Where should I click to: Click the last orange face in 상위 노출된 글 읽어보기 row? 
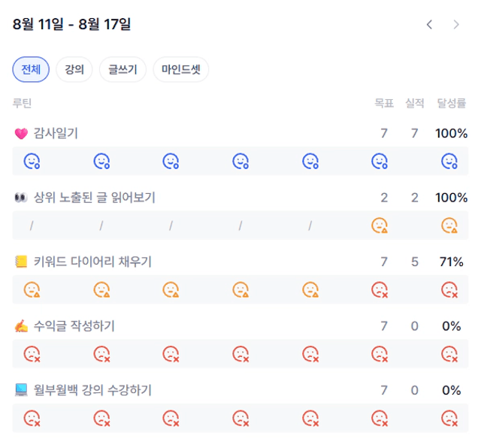point(449,225)
